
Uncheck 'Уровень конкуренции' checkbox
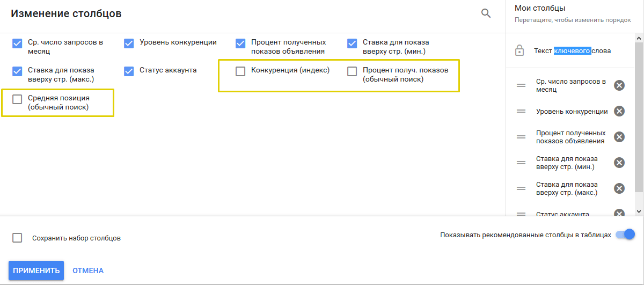point(129,43)
